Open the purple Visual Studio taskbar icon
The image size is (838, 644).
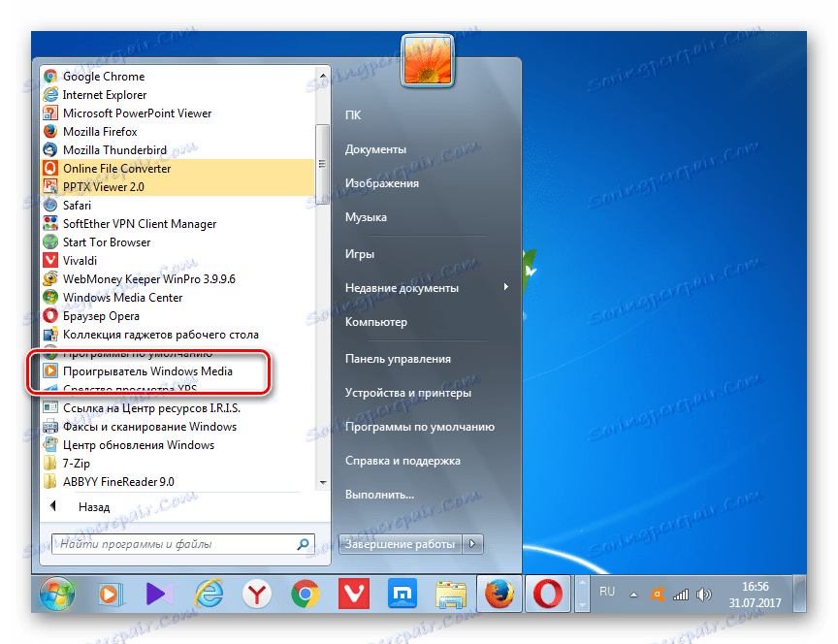point(159,594)
